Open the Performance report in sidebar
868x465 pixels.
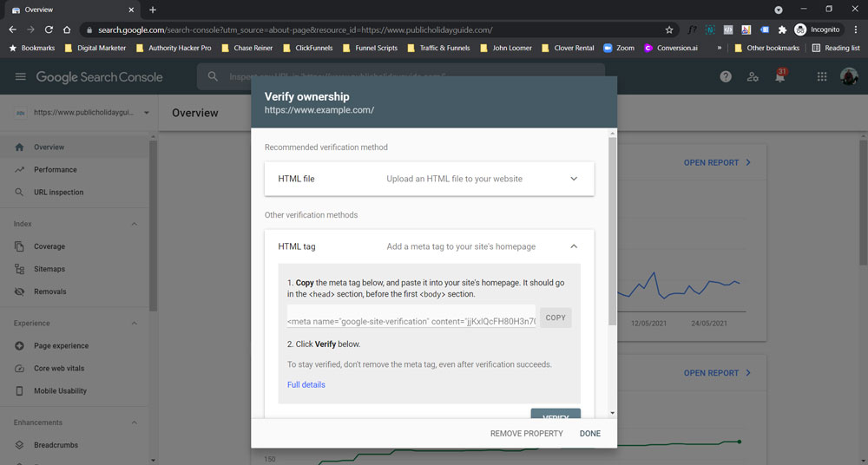75,170
